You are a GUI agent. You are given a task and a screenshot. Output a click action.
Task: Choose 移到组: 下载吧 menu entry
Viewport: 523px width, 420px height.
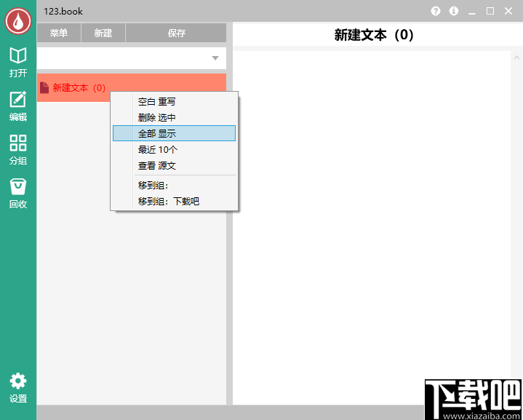174,202
